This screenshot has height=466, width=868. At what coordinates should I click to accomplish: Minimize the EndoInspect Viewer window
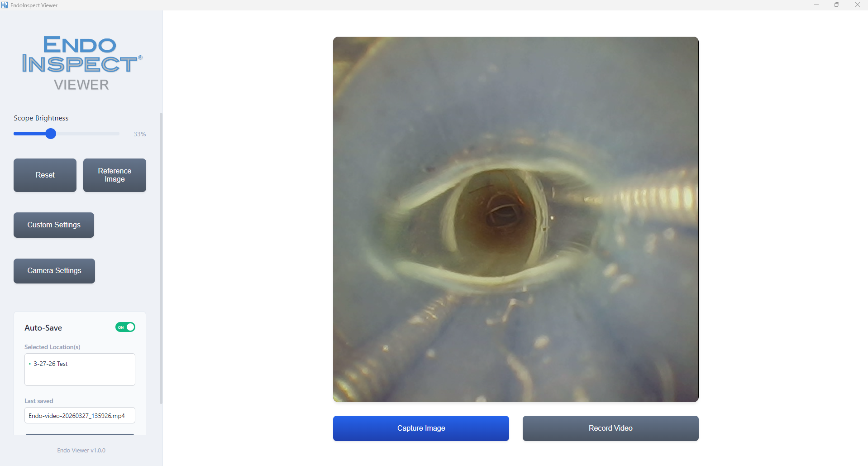[816, 5]
